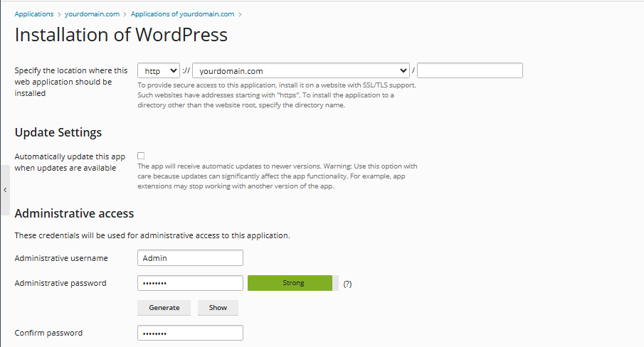Open the (?) password help hint

(347, 284)
